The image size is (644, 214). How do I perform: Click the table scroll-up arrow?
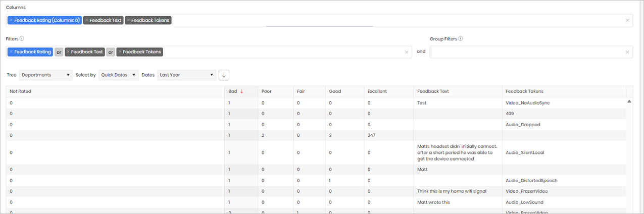[629, 101]
